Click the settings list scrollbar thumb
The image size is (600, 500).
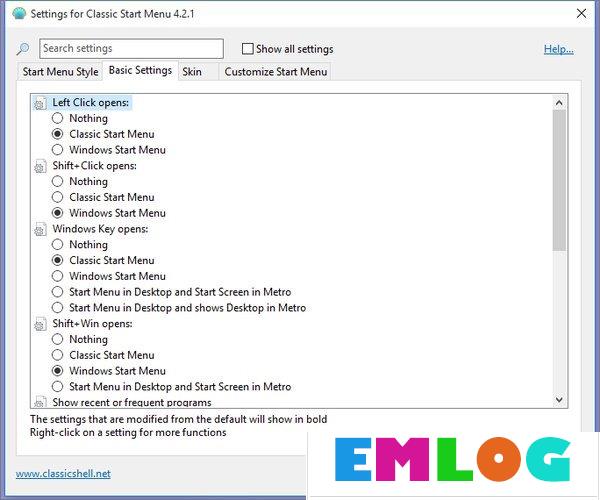click(x=559, y=180)
